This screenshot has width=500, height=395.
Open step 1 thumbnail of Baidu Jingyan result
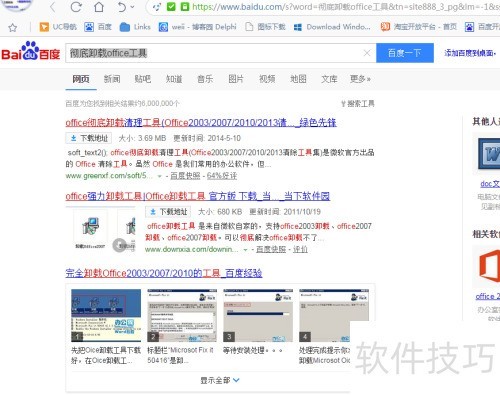click(x=106, y=315)
